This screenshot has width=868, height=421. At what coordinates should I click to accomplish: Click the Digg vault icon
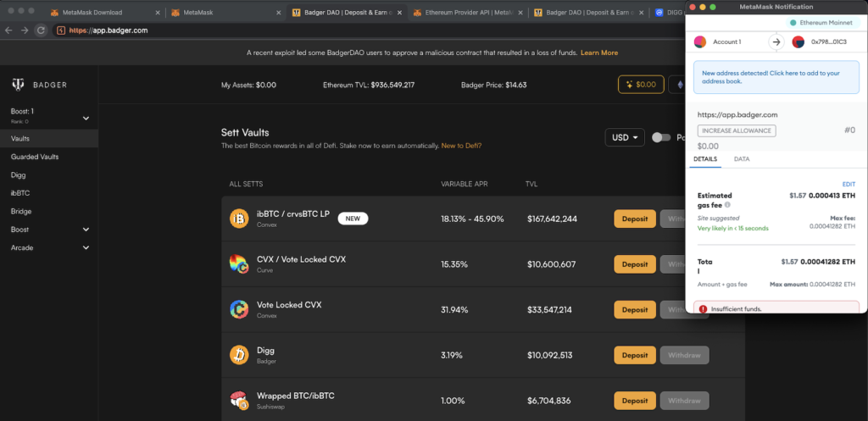(239, 355)
